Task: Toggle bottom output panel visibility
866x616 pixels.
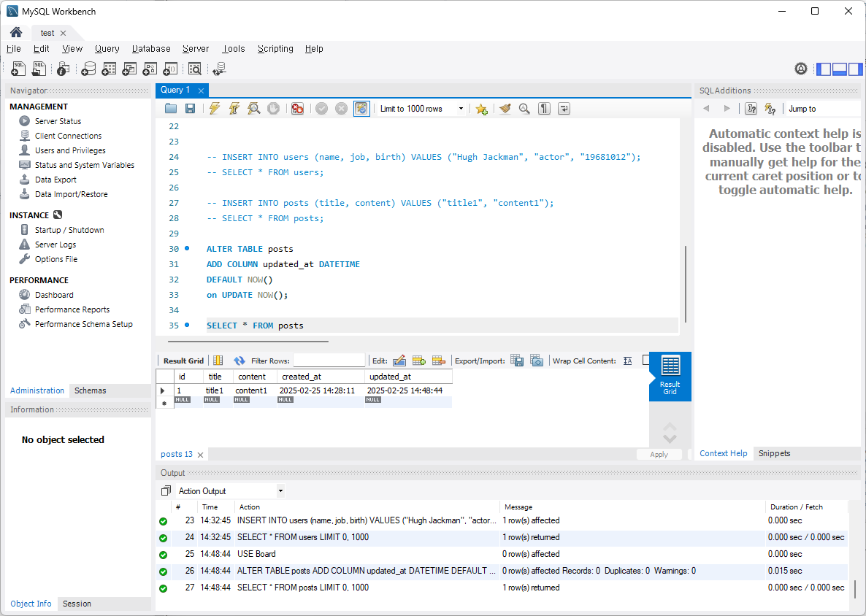Action: [x=840, y=69]
